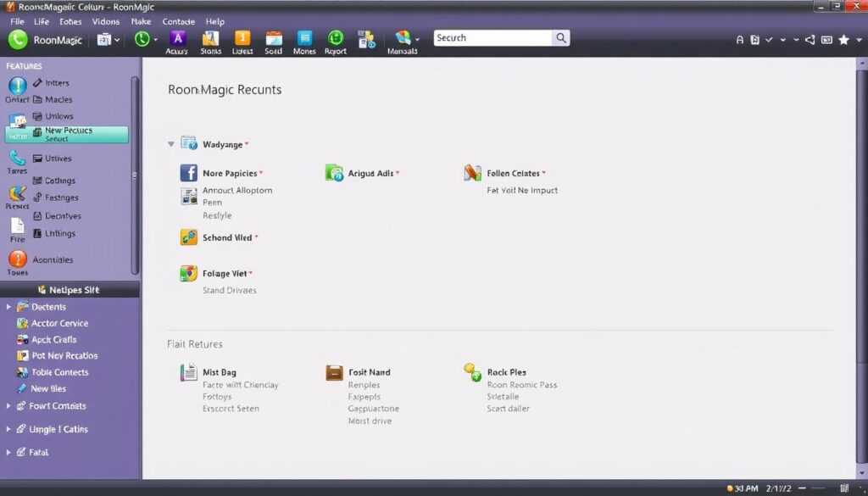Click the Folage Viet colorful icon
868x496 pixels.
point(189,273)
